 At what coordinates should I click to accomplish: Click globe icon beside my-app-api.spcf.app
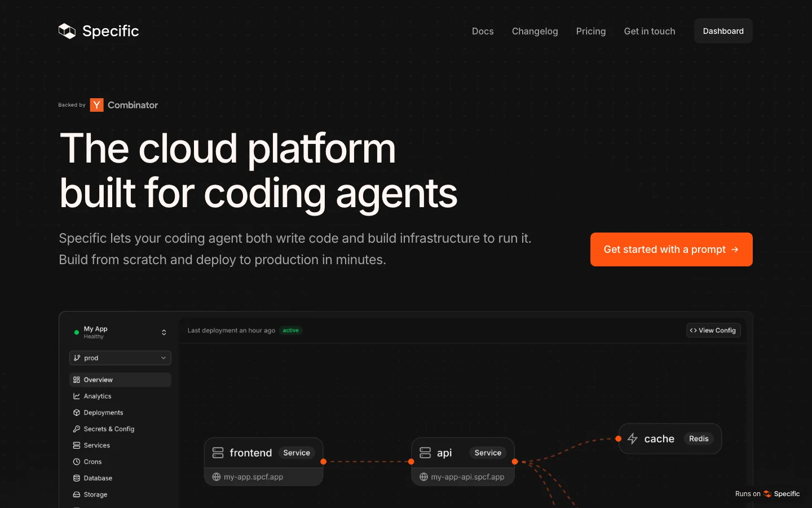(423, 477)
